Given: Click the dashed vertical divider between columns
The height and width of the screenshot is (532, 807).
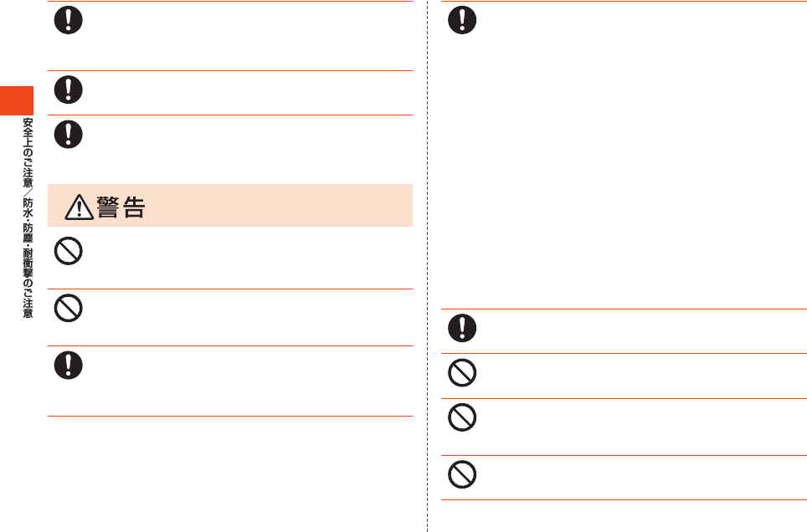Looking at the screenshot, I should (x=427, y=266).
